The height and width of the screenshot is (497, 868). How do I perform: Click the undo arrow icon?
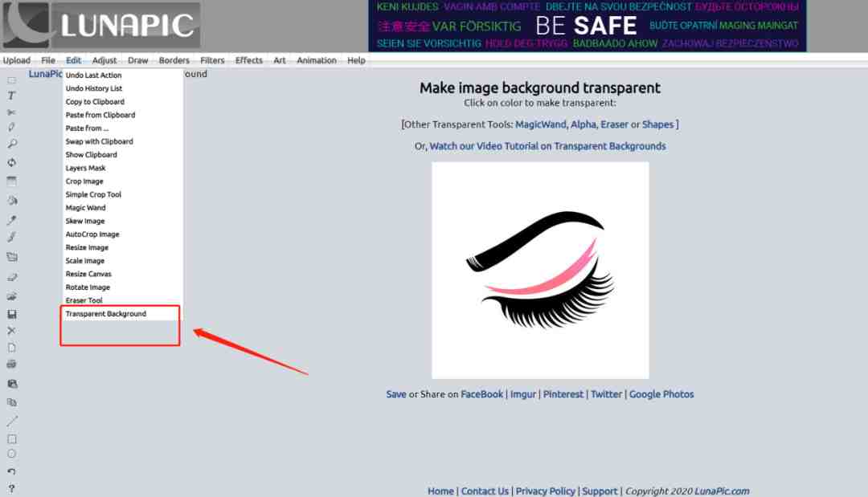[x=11, y=471]
